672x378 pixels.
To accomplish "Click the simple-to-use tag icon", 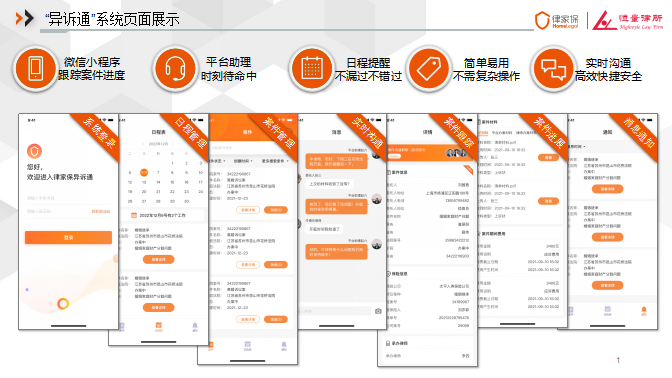I will (429, 69).
